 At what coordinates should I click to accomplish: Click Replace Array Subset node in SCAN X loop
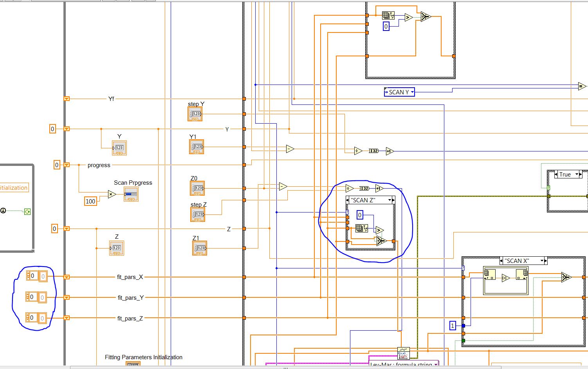522,274
